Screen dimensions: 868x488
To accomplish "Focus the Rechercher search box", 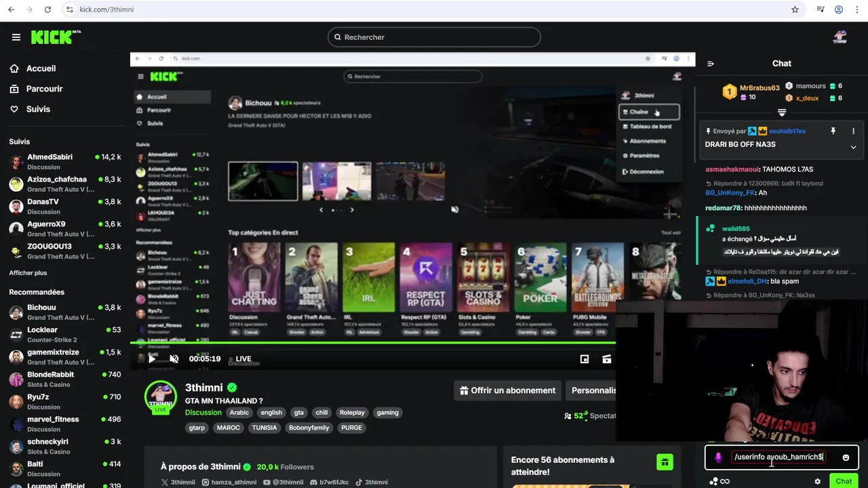I will (434, 37).
